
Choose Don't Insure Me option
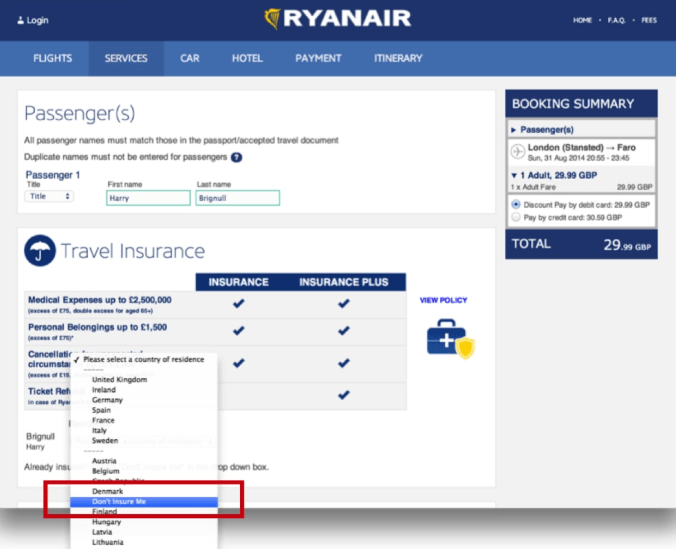[144, 502]
